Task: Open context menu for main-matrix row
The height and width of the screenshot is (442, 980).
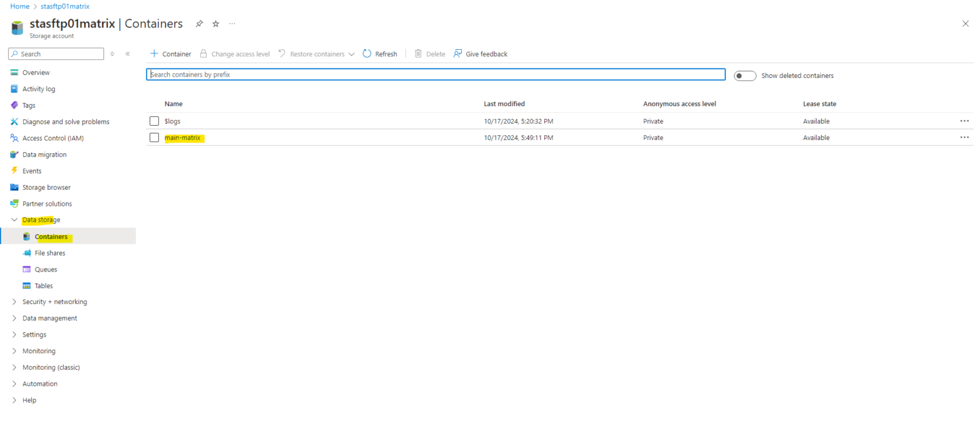Action: pyautogui.click(x=964, y=137)
